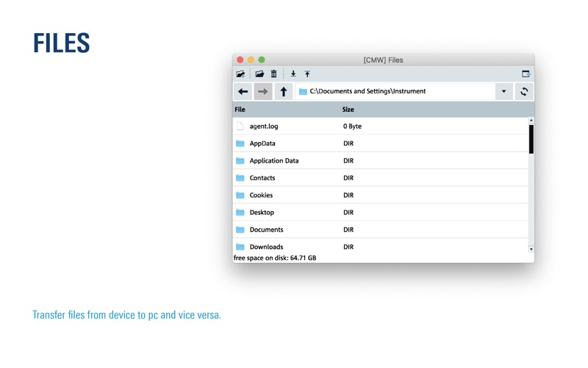Click the new folder icon in the toolbar
Viewport: 588px width, 368px height.
click(x=240, y=74)
